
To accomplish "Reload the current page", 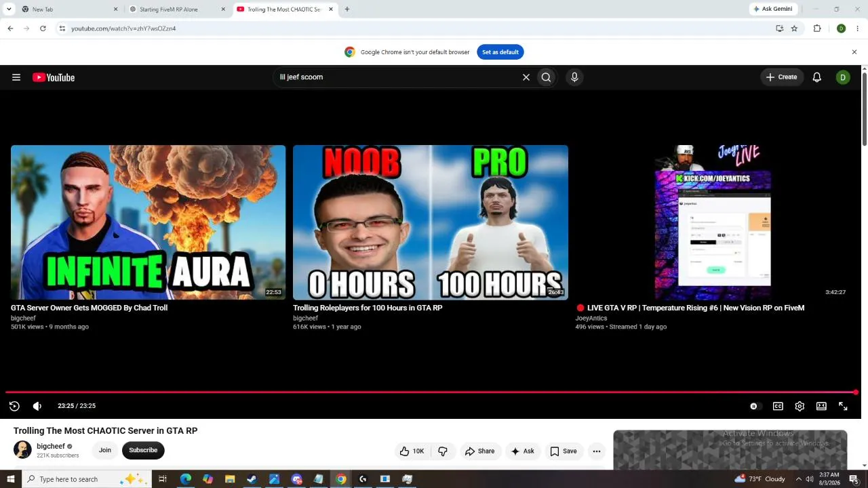I will (x=43, y=28).
